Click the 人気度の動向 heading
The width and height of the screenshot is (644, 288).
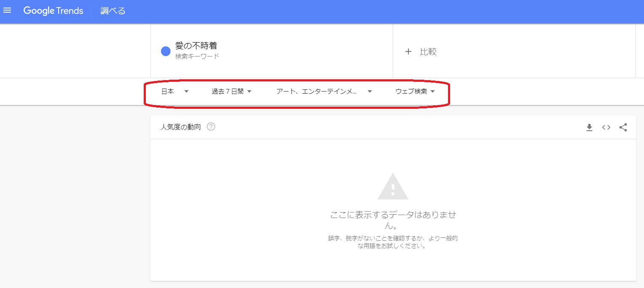click(x=181, y=127)
